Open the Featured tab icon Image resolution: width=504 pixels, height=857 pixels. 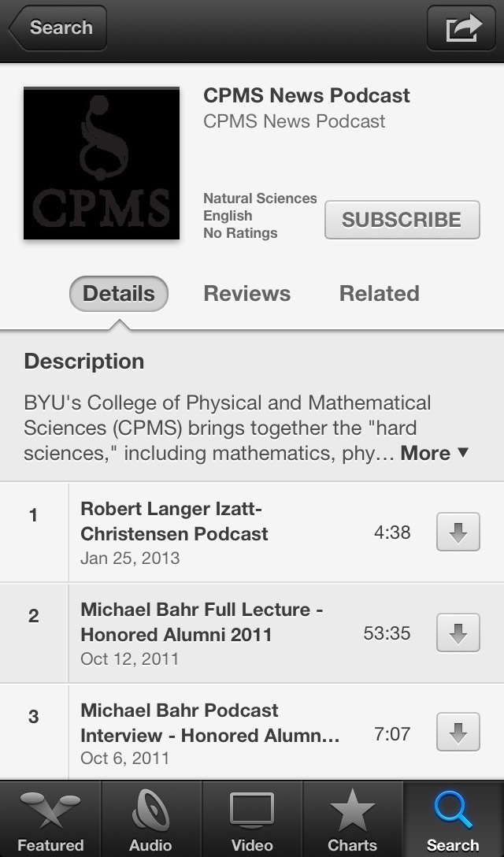point(50,818)
